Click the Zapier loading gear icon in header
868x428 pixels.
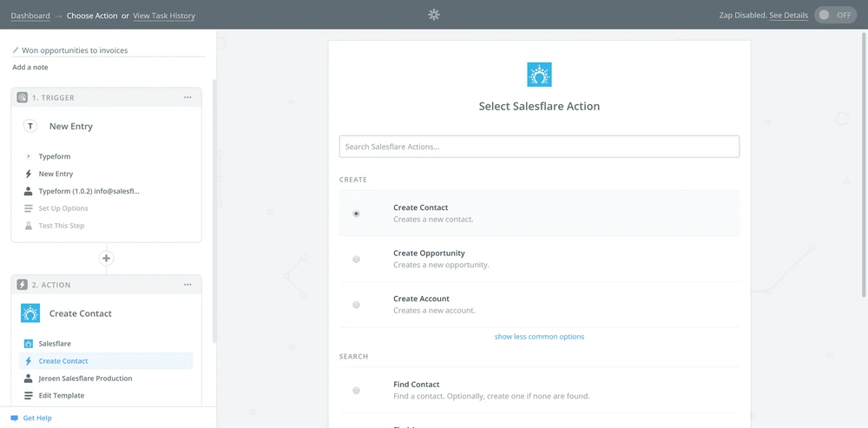[x=434, y=15]
